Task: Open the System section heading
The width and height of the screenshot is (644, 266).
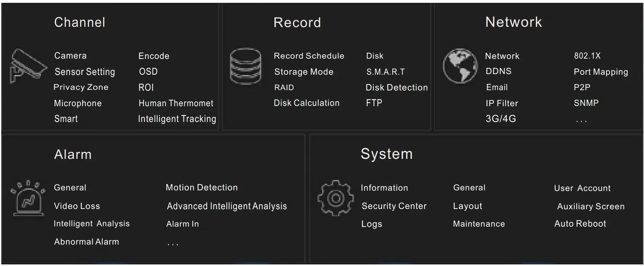Action: (386, 154)
